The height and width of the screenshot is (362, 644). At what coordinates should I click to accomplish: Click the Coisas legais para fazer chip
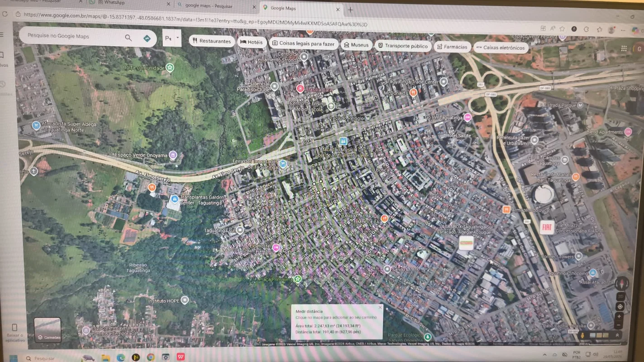tap(303, 44)
